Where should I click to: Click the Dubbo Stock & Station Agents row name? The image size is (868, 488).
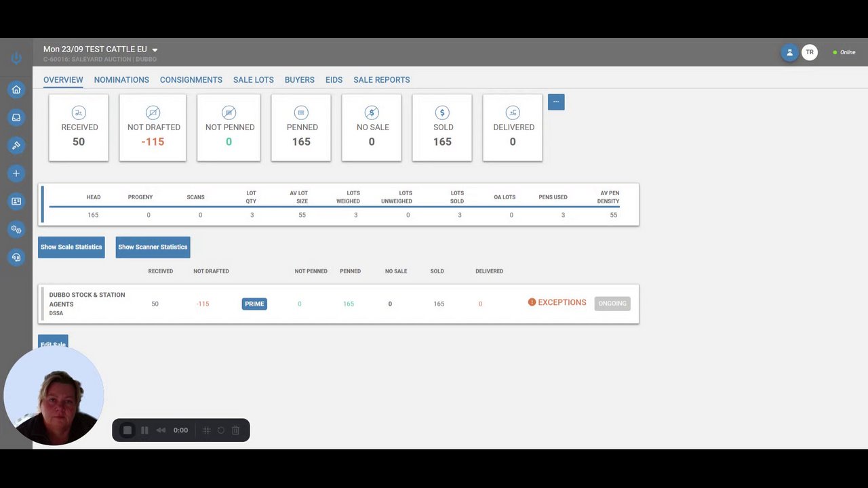[87, 300]
